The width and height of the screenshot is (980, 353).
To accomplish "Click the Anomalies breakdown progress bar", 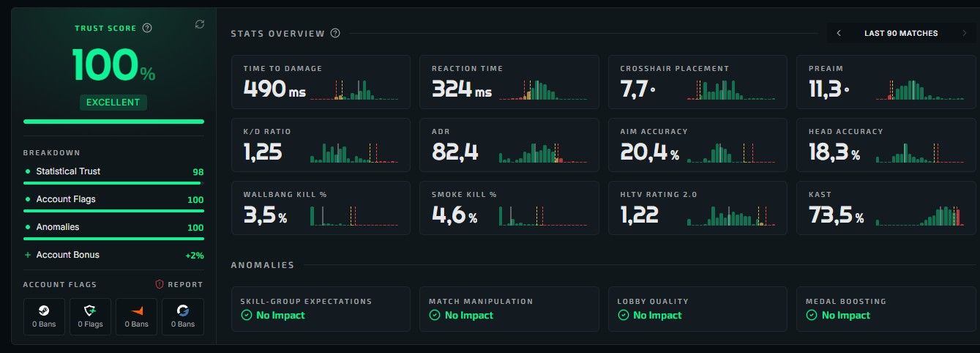I will 113,239.
